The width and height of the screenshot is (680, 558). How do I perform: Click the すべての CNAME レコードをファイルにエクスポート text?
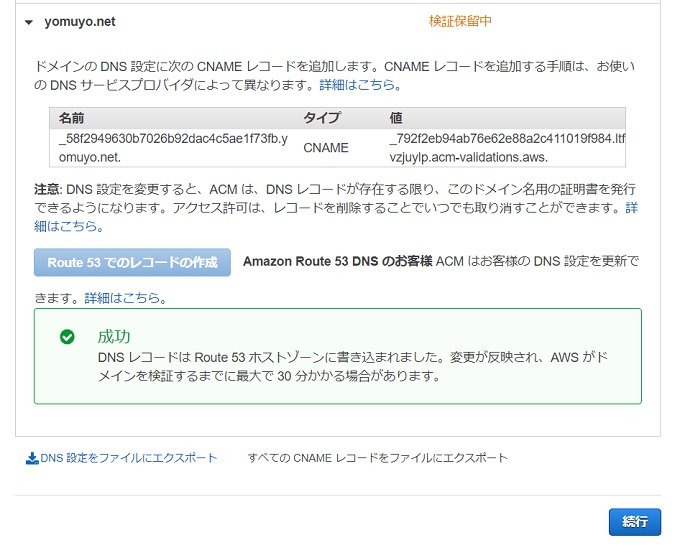coord(377,458)
